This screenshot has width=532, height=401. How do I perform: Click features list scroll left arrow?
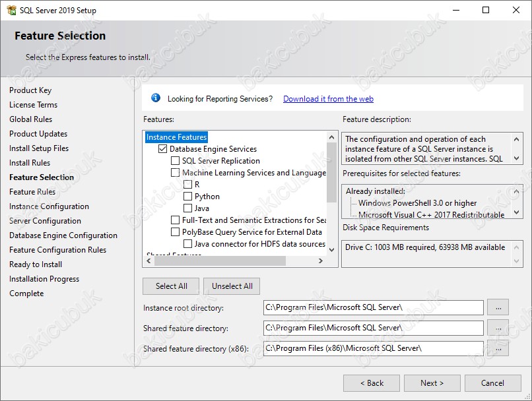click(x=149, y=261)
